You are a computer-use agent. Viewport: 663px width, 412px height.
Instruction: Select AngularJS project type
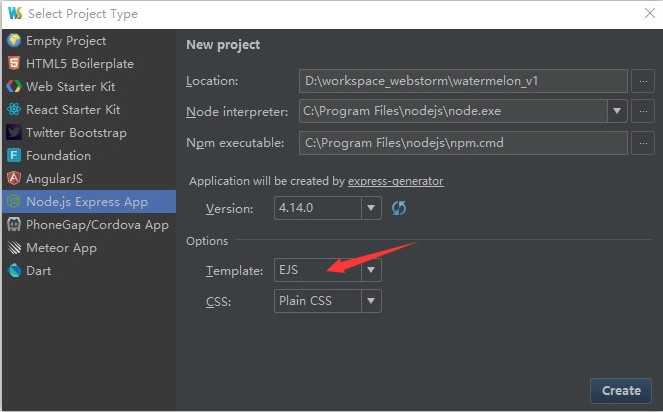point(89,179)
